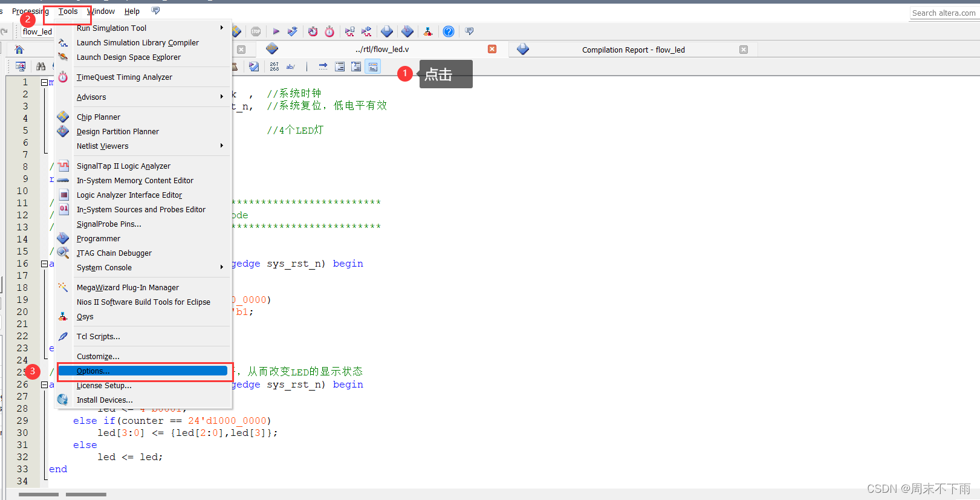Collapse the always block at line 16
980x500 pixels.
click(x=44, y=264)
